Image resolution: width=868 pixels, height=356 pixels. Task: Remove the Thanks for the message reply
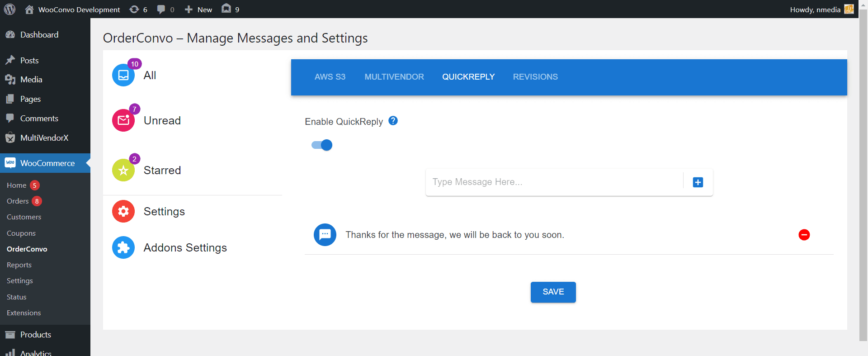804,235
